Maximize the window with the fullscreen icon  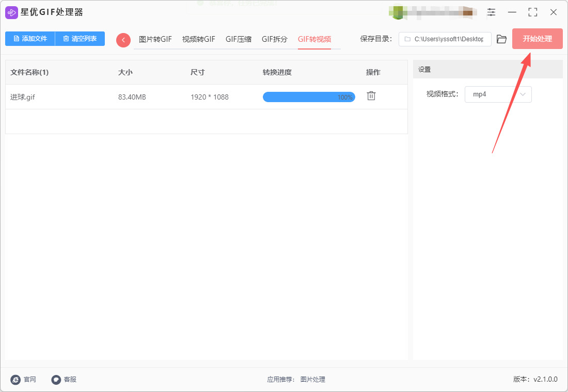pos(532,12)
